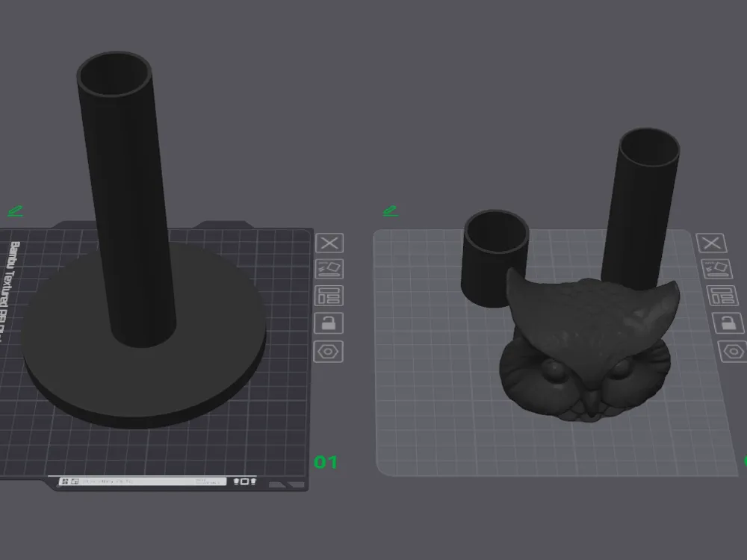Toggle the lock on plate 01
Screen dimensions: 747x560
click(x=329, y=323)
